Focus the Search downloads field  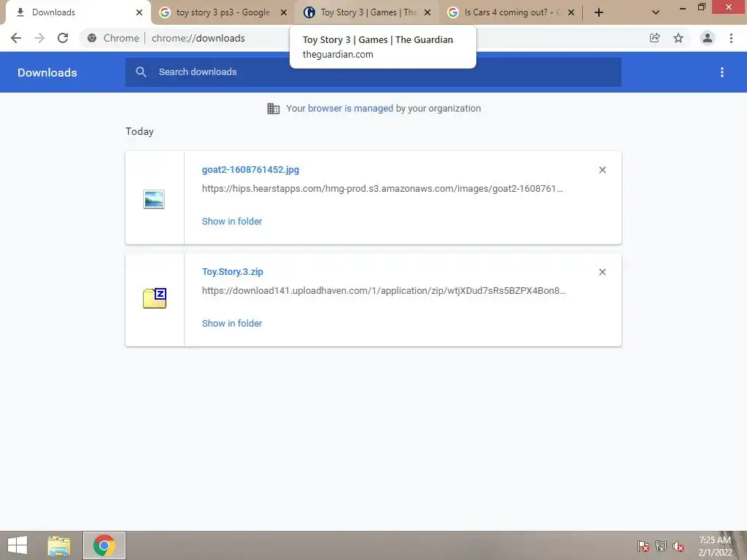pos(373,72)
